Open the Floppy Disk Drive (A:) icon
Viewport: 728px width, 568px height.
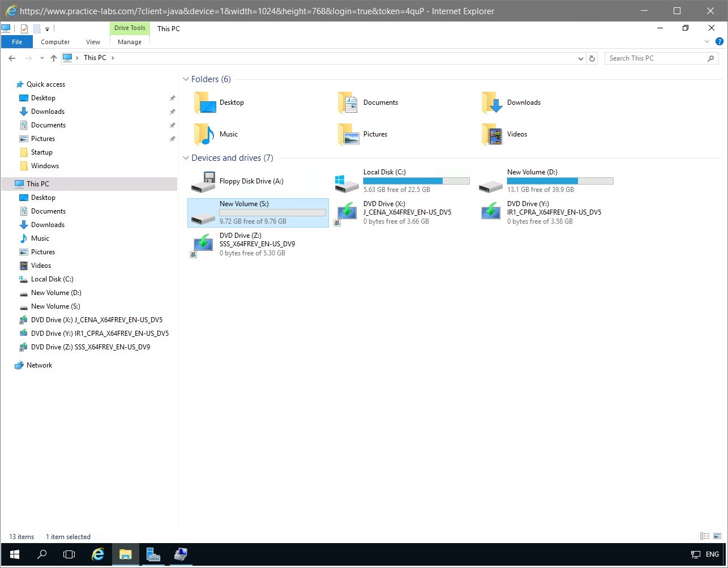(x=203, y=181)
